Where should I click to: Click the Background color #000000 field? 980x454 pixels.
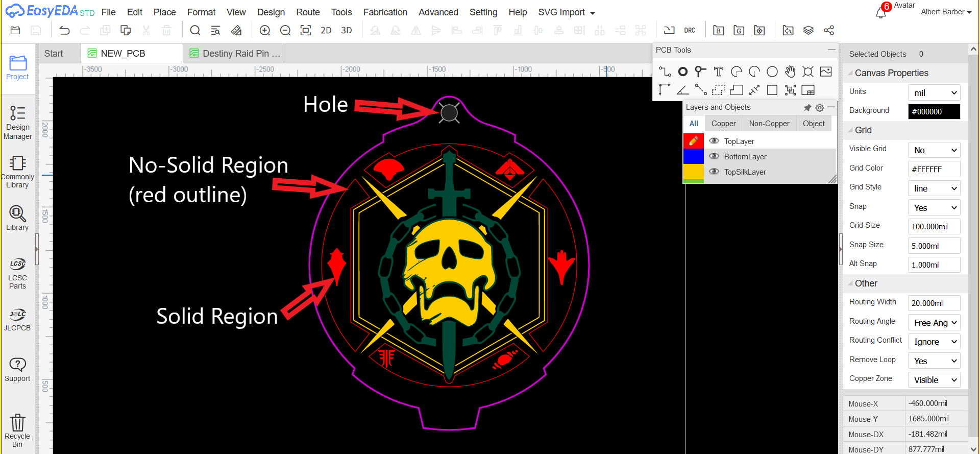934,111
